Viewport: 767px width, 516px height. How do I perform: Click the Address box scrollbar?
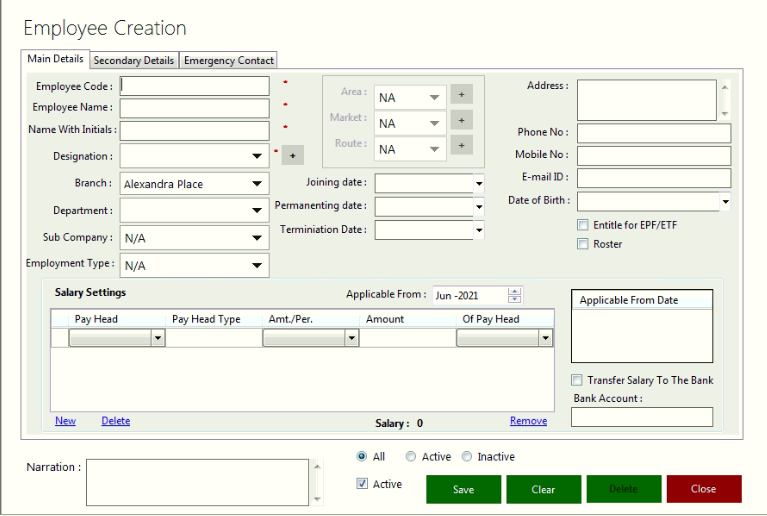pos(725,100)
